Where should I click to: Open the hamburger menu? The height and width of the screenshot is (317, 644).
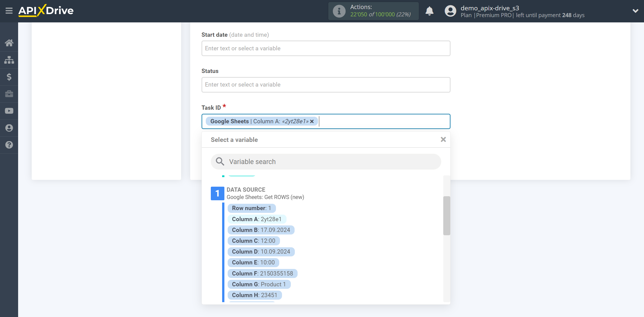click(9, 11)
